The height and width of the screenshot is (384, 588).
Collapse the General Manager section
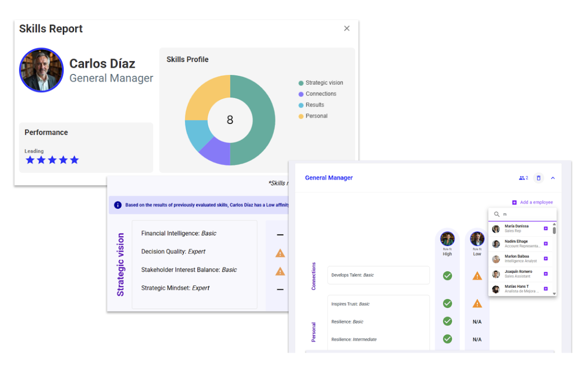click(x=553, y=178)
